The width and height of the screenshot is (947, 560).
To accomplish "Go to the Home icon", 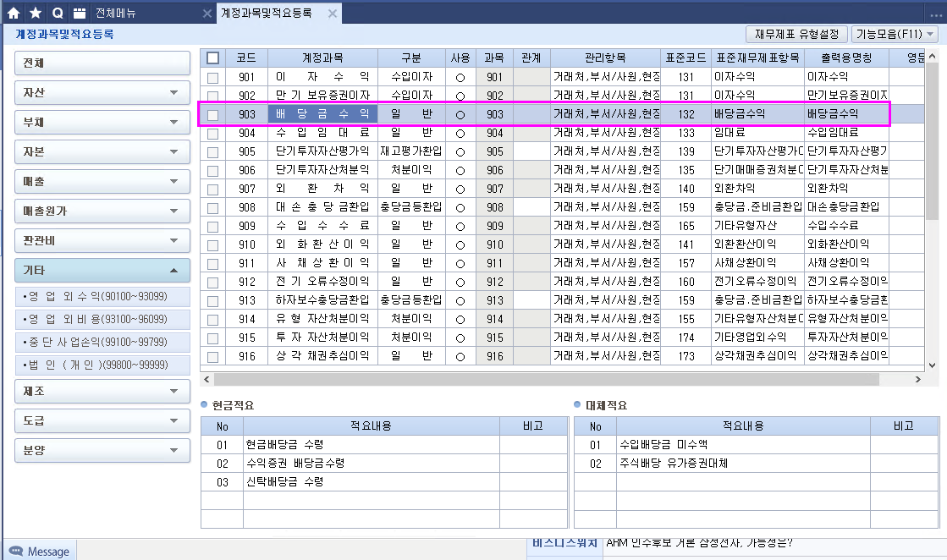I will click(x=14, y=13).
